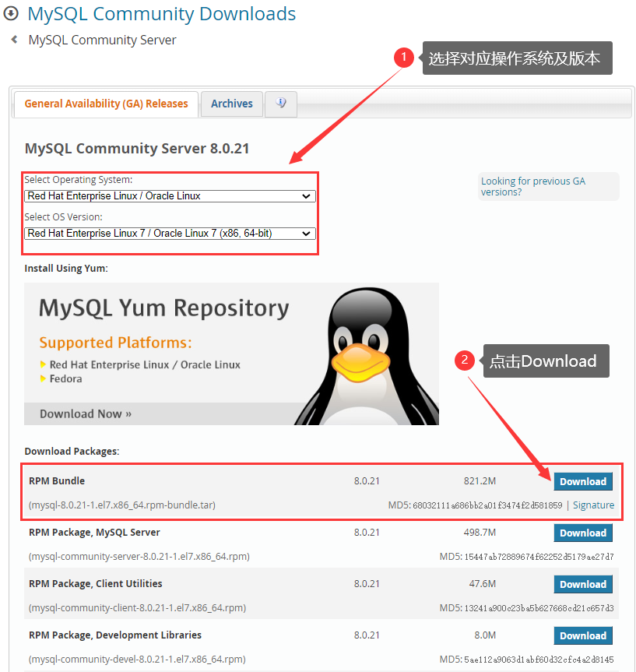
Task: Click the MySQL Yum Repository banner title
Action: pos(164,308)
